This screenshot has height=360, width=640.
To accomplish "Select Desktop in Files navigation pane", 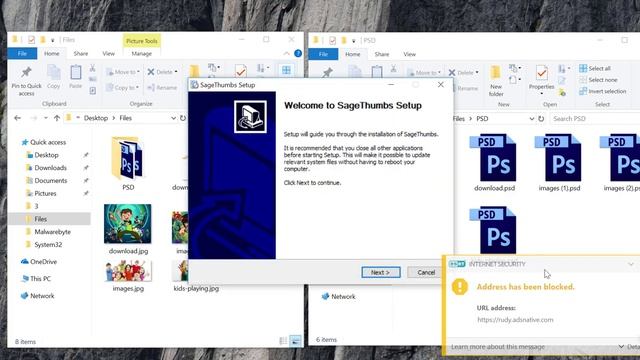I will pyautogui.click(x=46, y=155).
